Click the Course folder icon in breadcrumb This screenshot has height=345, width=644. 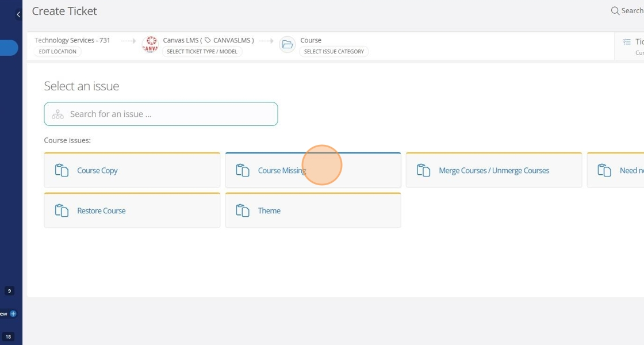click(x=287, y=45)
